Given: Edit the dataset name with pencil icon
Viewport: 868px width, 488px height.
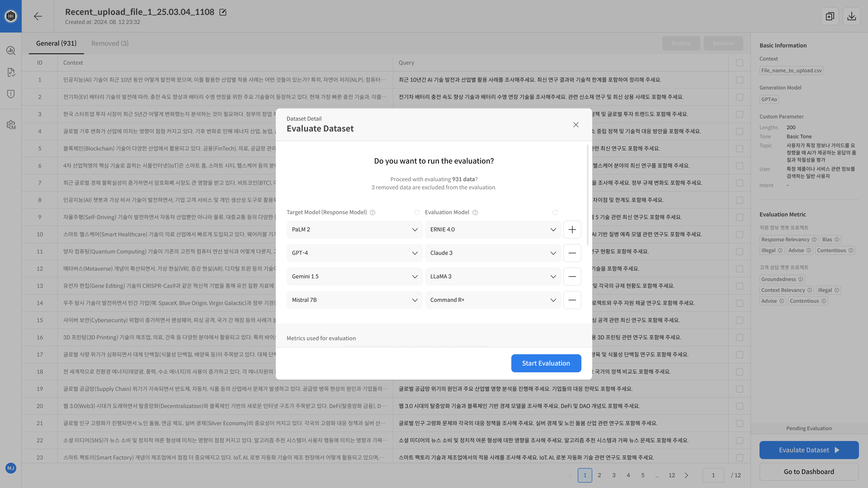Looking at the screenshot, I should click(x=223, y=12).
